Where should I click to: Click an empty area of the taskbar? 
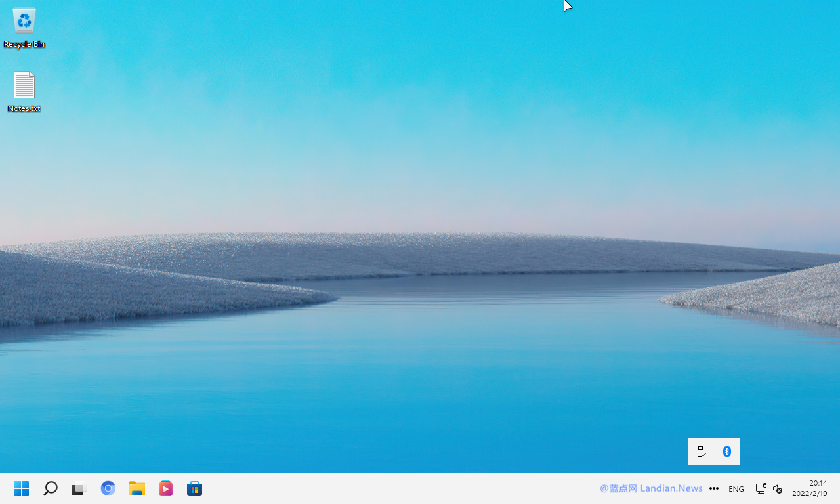(x=394, y=488)
